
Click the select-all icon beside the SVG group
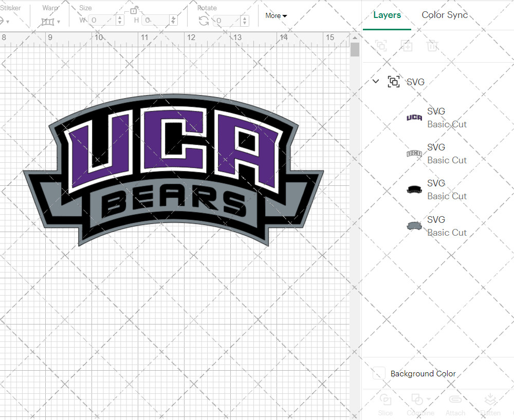(x=394, y=82)
